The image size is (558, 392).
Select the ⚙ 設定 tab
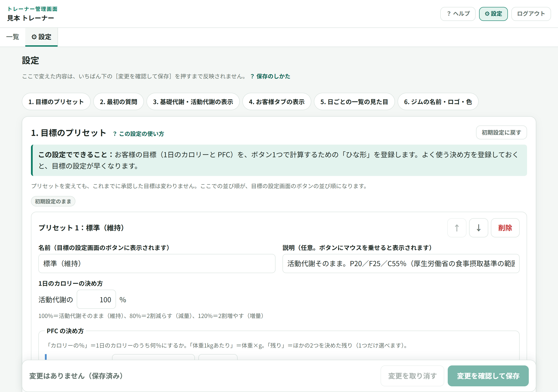(x=41, y=37)
